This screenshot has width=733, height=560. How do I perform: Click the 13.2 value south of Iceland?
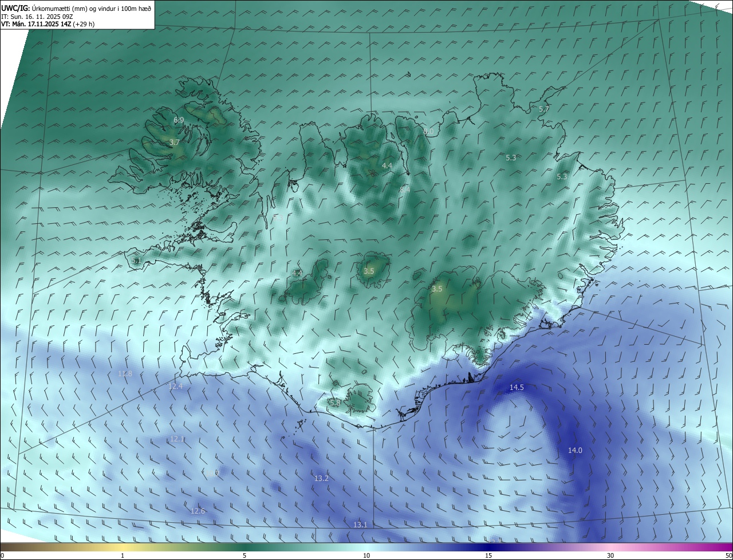[x=322, y=478]
